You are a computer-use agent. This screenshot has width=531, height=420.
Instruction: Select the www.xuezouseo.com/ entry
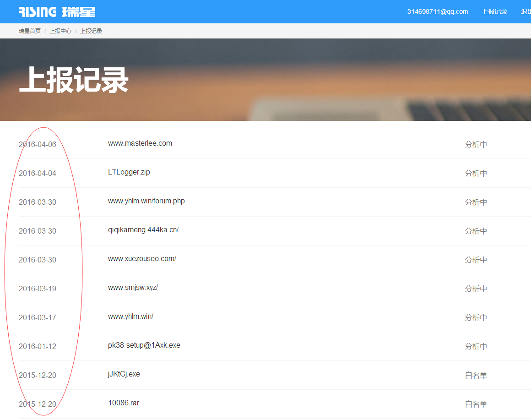pyautogui.click(x=142, y=258)
